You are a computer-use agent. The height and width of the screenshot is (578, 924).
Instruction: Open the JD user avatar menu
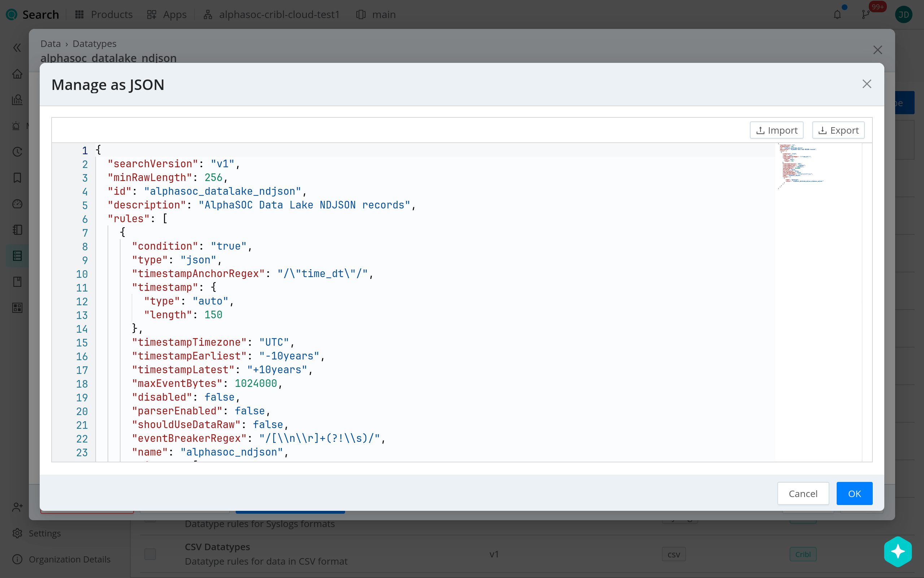point(903,14)
